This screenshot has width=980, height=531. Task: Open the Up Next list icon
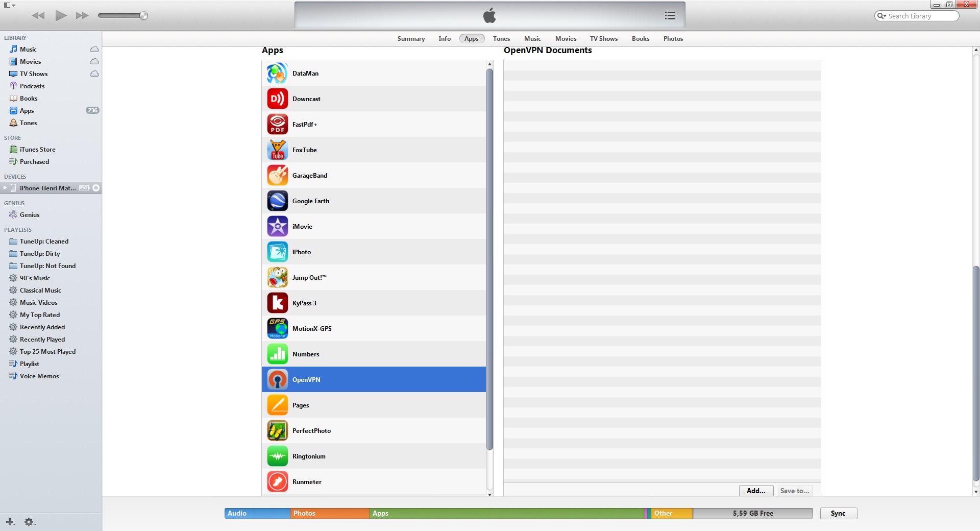(670, 16)
